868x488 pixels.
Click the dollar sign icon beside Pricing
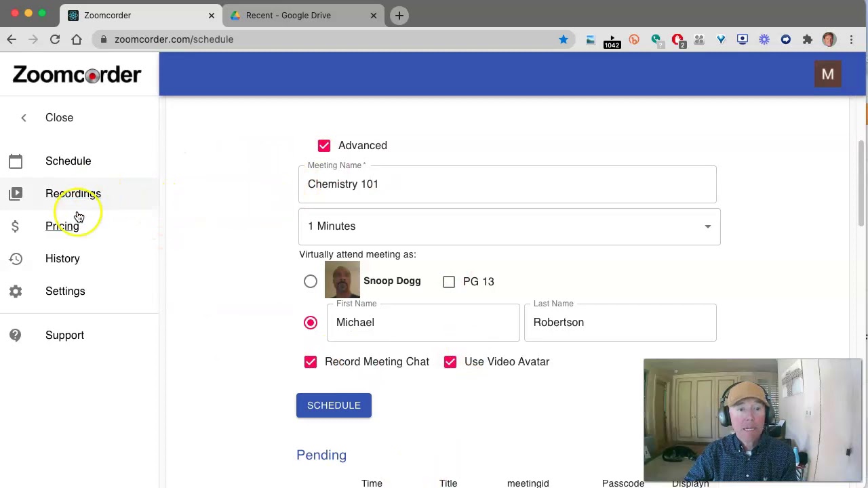coord(16,226)
